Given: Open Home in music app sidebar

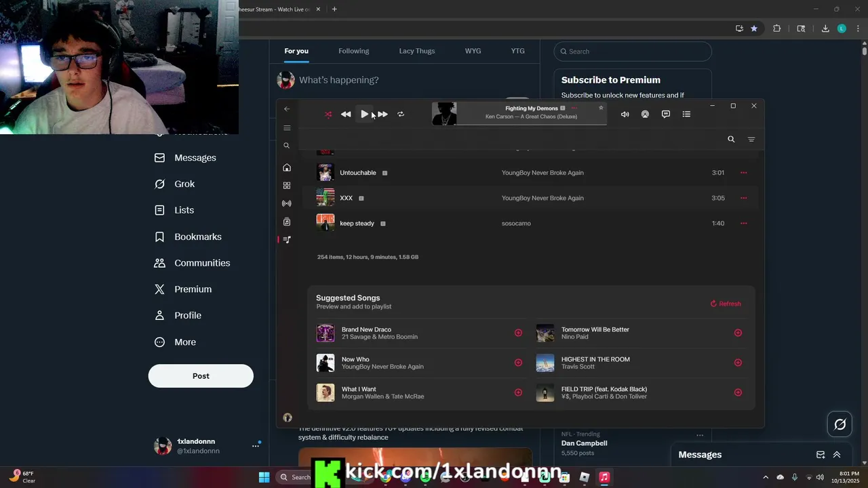Looking at the screenshot, I should pos(287,167).
